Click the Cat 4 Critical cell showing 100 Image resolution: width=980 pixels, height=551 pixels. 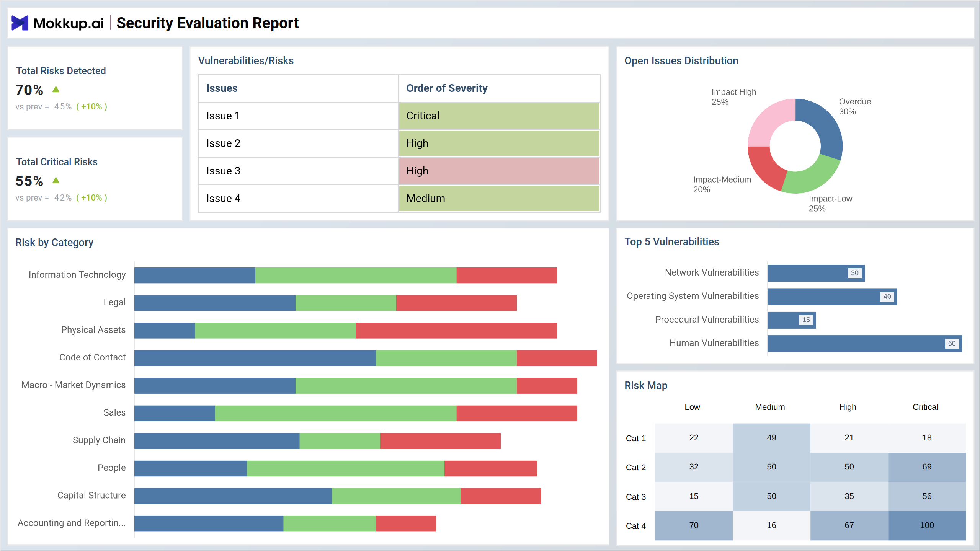(x=927, y=526)
